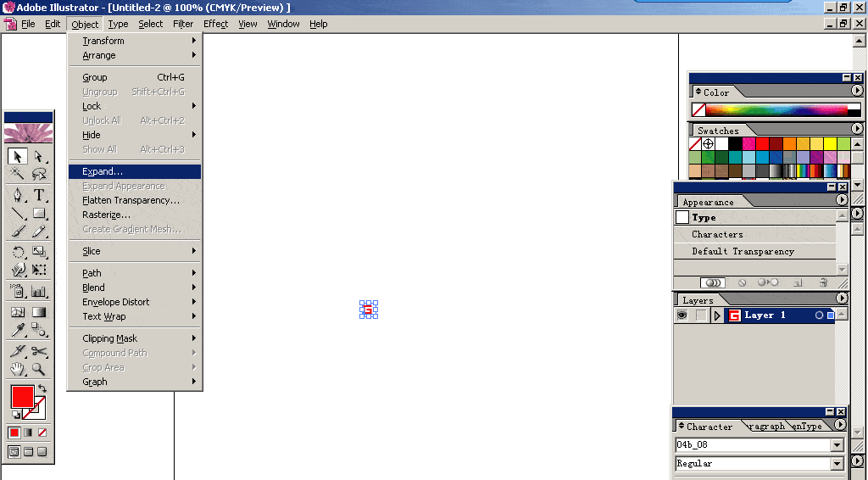Screen dimensions: 868x480
Task: Open the Swatches panel flyout menu
Action: click(x=857, y=128)
